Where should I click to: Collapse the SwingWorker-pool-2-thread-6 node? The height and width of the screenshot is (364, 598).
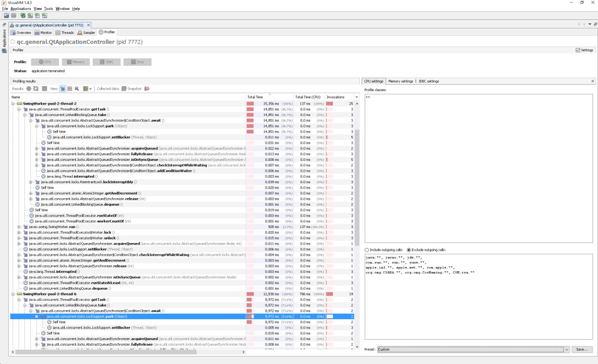click(x=13, y=294)
